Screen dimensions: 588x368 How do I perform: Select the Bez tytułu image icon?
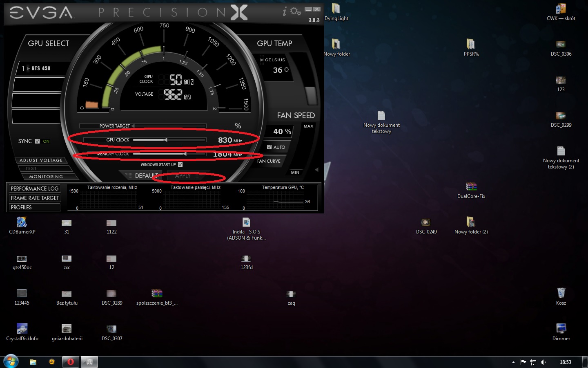(67, 297)
